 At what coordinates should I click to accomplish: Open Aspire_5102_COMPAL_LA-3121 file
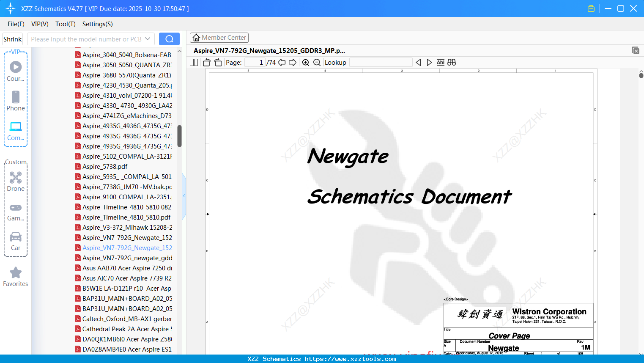click(x=123, y=156)
